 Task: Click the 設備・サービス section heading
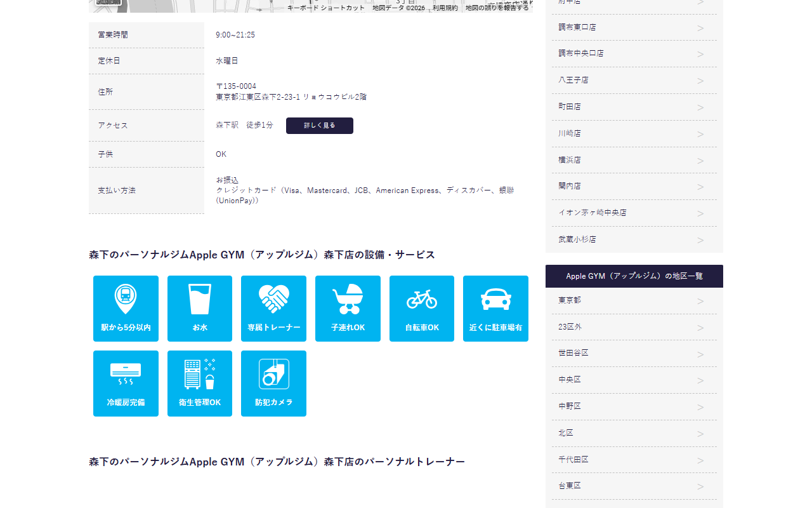tap(262, 255)
